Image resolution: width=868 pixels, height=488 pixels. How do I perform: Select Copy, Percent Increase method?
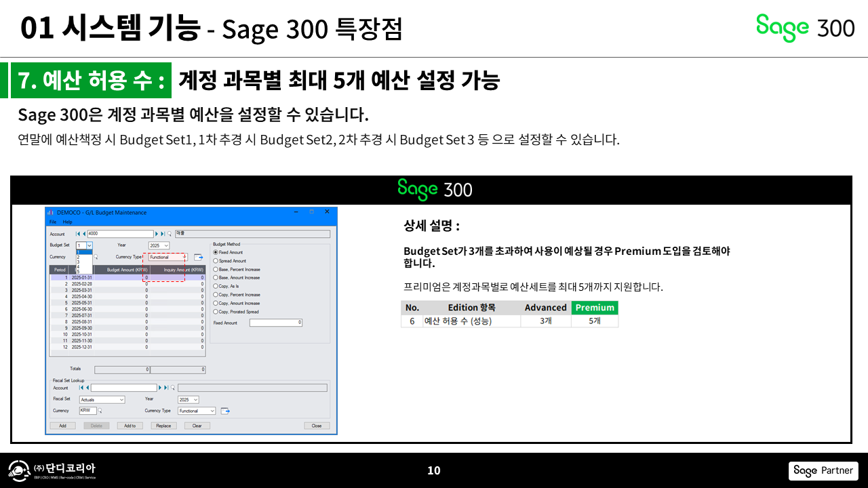coord(216,295)
